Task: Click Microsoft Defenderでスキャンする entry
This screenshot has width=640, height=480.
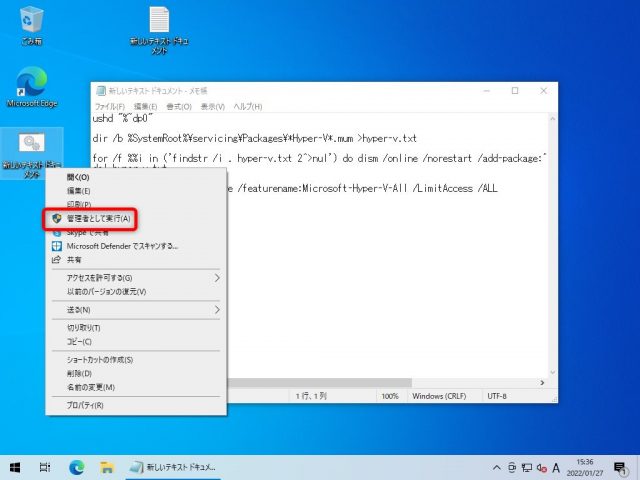Action: [x=122, y=245]
